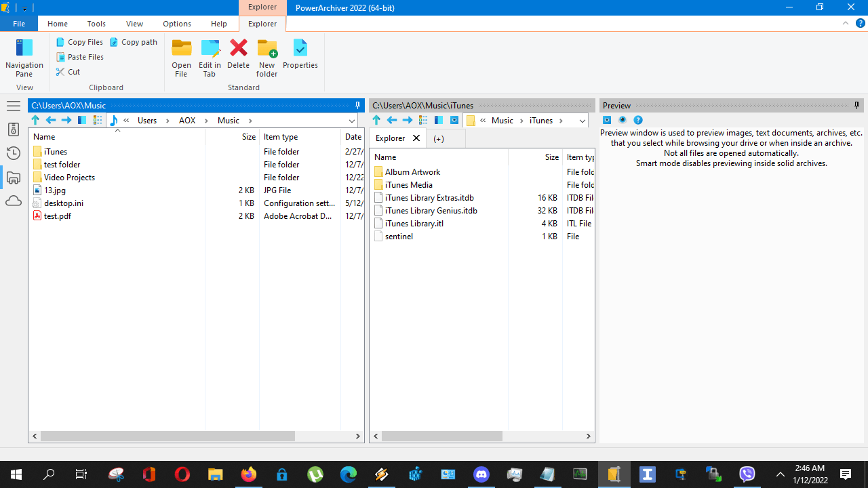Open Properties from the ribbon
This screenshot has height=488, width=868.
(x=300, y=54)
